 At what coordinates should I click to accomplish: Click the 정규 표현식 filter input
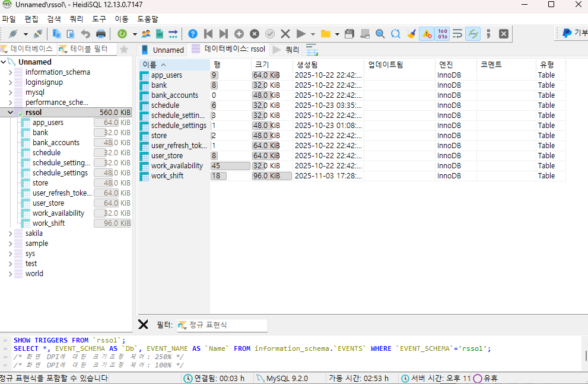(x=223, y=325)
